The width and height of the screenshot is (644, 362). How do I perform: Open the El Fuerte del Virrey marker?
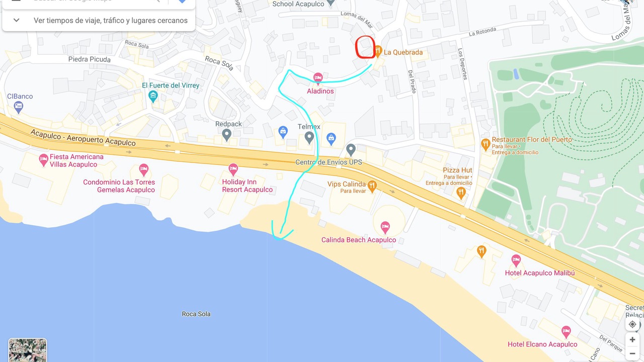pyautogui.click(x=153, y=96)
